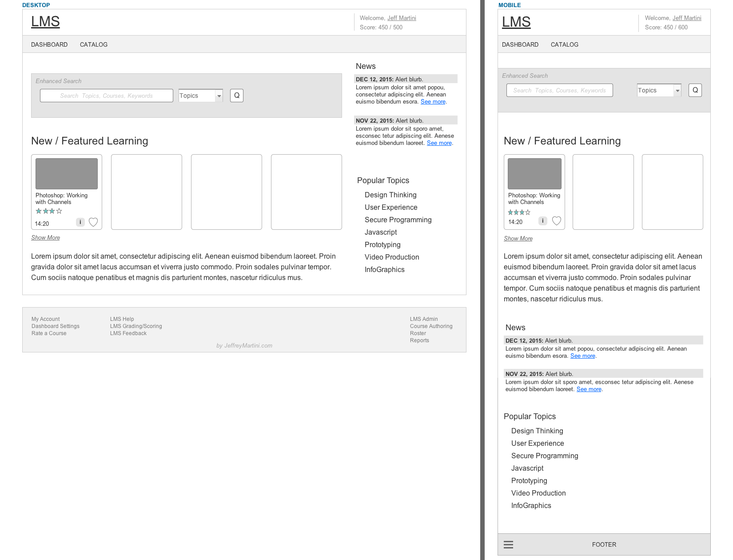Click desktop Show More link
The height and width of the screenshot is (560, 733).
45,238
